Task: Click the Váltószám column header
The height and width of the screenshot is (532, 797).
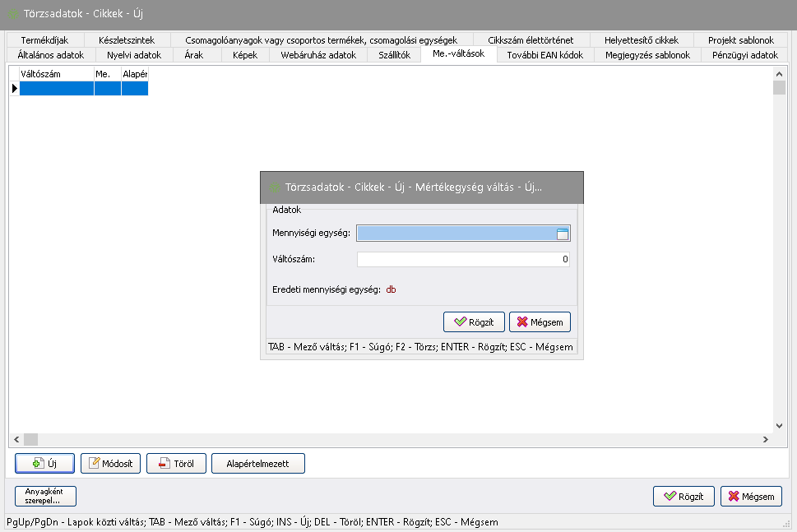Action: tap(56, 74)
